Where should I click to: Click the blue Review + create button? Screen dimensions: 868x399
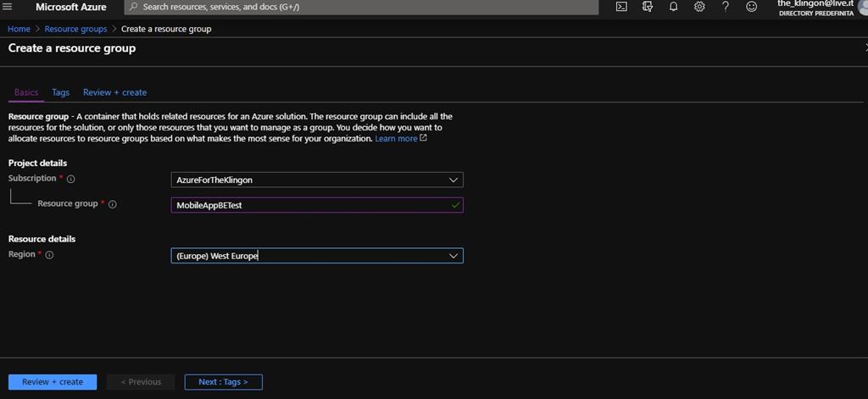coord(53,382)
